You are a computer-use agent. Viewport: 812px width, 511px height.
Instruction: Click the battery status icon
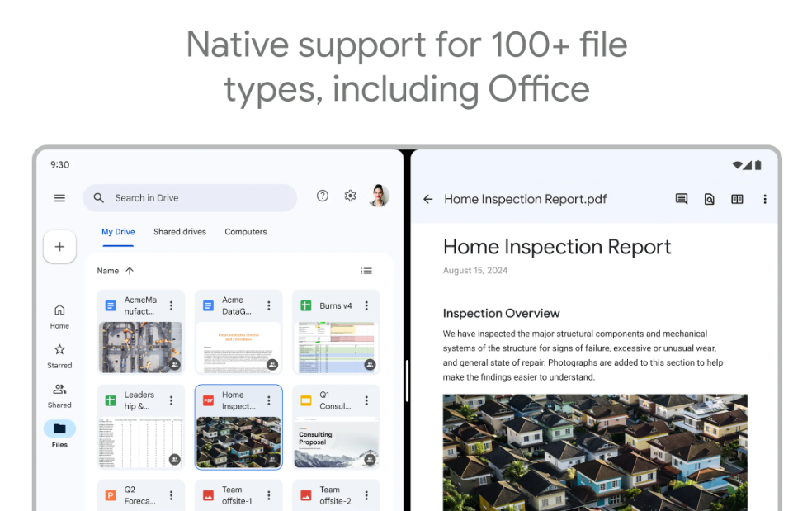758,165
